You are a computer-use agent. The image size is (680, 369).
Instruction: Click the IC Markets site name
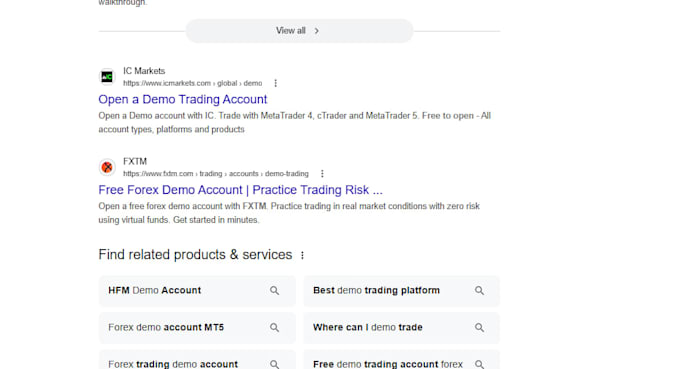pyautogui.click(x=144, y=71)
